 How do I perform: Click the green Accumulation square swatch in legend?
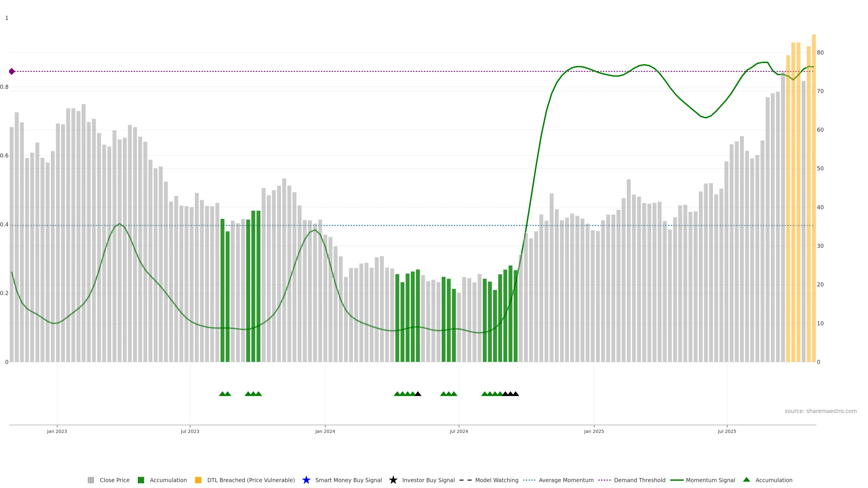point(141,480)
